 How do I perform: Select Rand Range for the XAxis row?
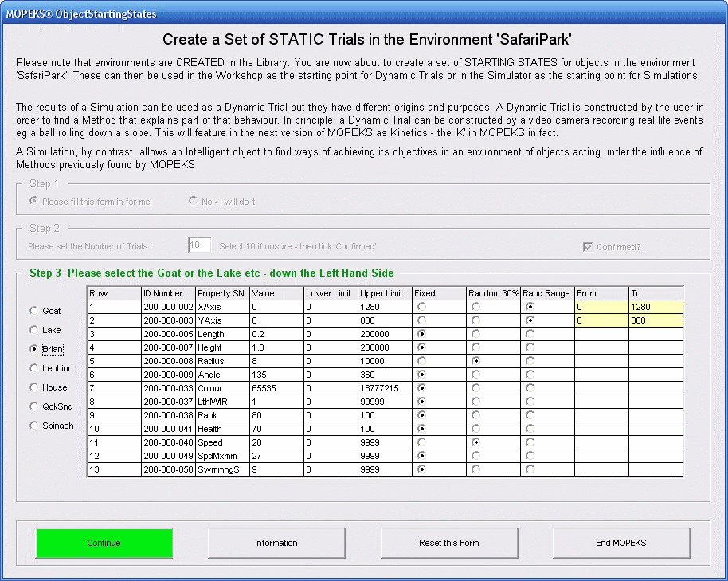pos(530,307)
